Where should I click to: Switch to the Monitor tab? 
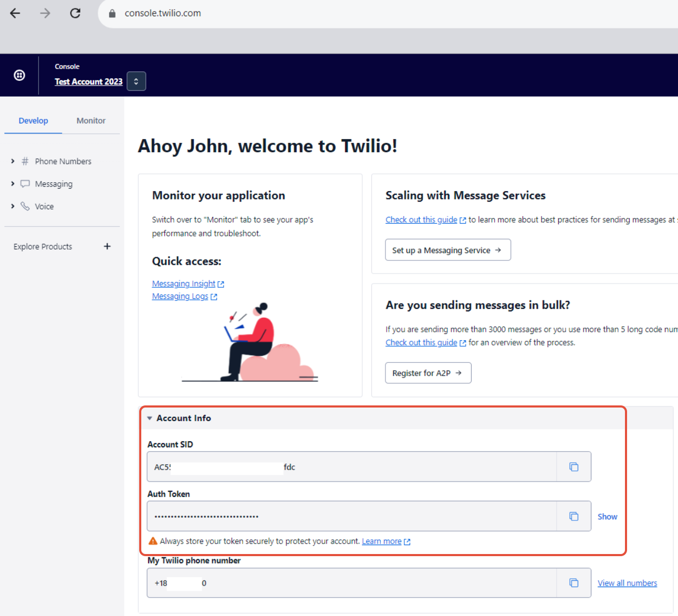[91, 121]
